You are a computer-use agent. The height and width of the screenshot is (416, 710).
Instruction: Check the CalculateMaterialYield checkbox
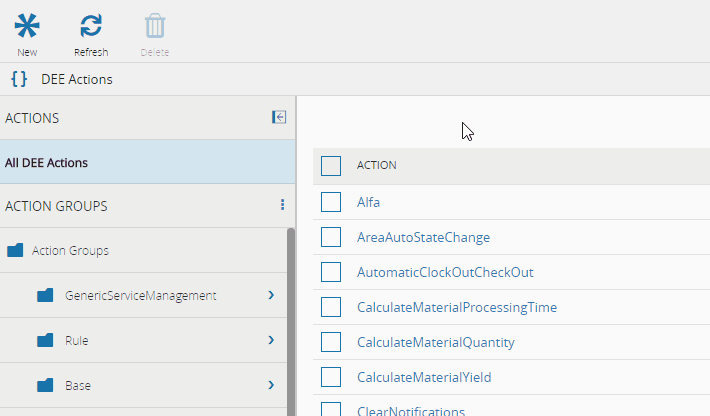coord(331,377)
